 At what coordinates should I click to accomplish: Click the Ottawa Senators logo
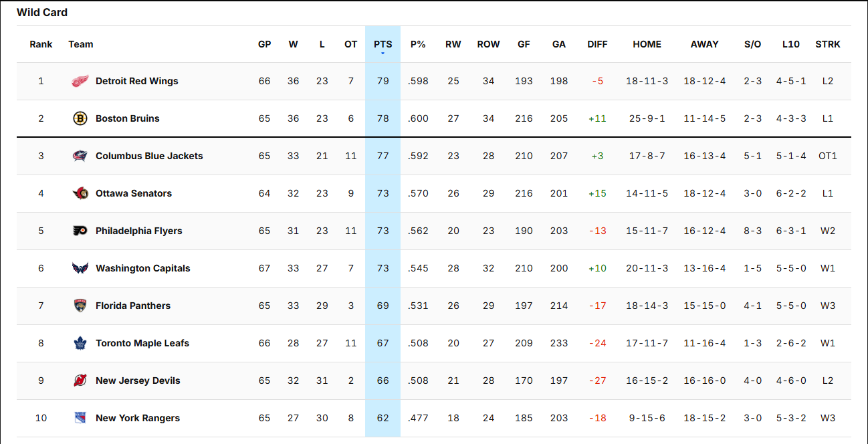[x=80, y=193]
